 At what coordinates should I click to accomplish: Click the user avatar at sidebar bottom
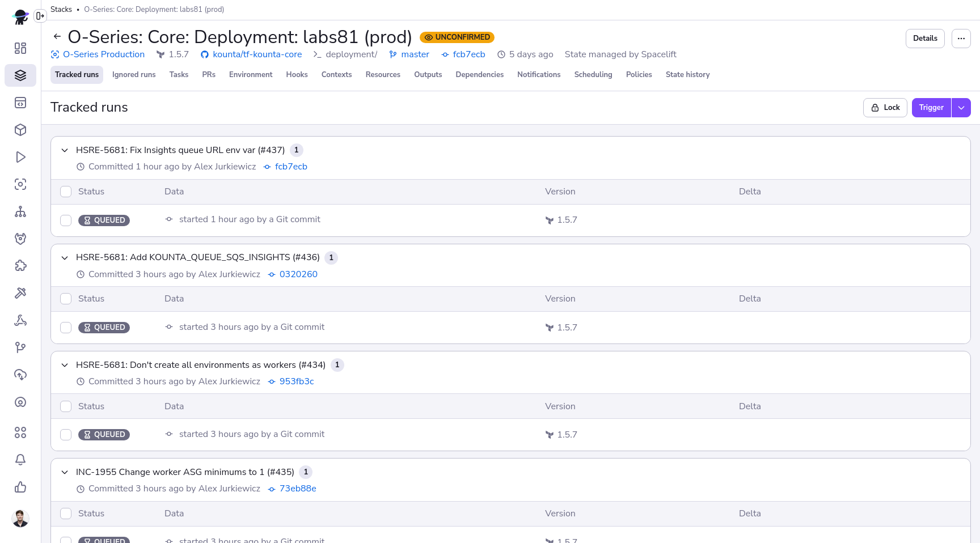pyautogui.click(x=20, y=518)
